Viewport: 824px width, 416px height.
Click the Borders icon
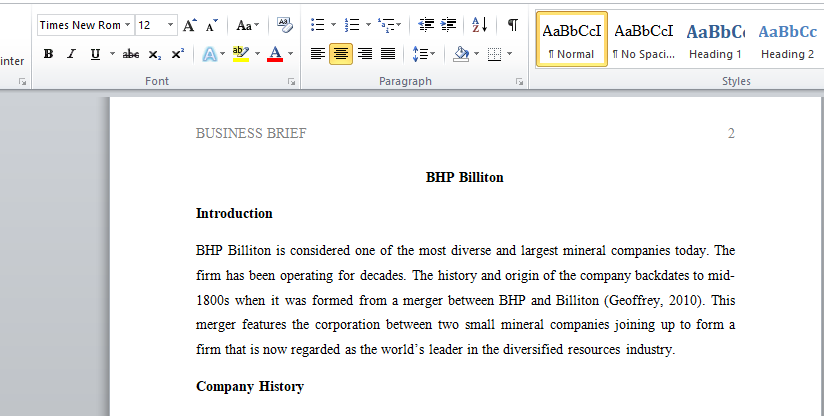(x=494, y=54)
